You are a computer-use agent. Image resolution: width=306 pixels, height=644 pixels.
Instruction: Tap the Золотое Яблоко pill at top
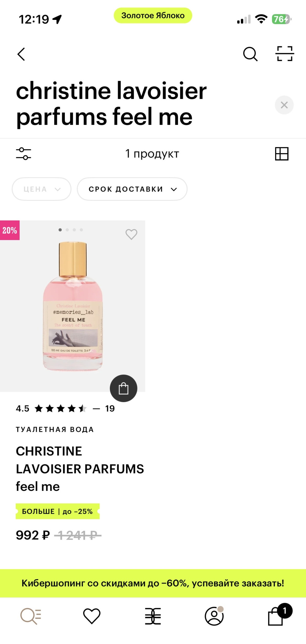153,16
